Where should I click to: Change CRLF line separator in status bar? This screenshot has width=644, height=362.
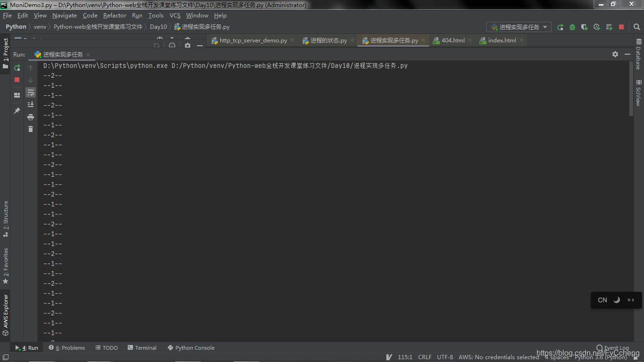[x=424, y=357]
